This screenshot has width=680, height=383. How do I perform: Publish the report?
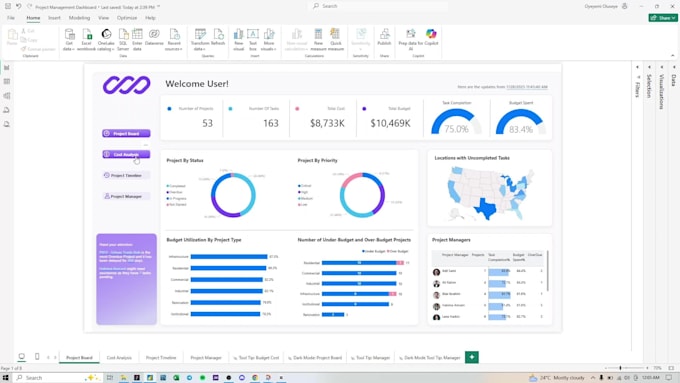[384, 38]
